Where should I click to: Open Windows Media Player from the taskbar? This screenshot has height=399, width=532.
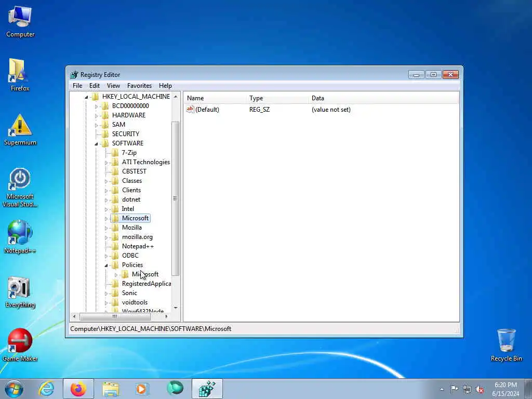142,389
